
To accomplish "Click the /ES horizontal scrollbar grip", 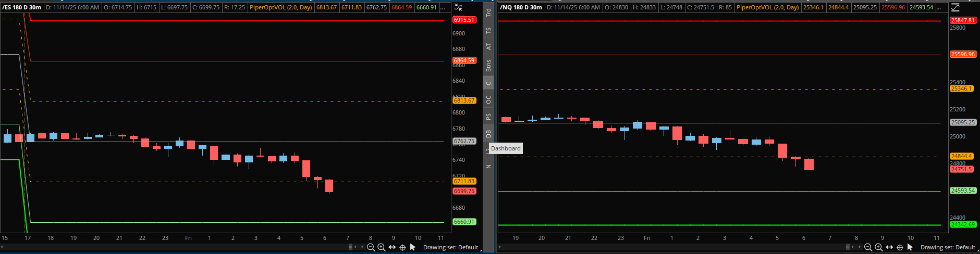I will coord(350,247).
